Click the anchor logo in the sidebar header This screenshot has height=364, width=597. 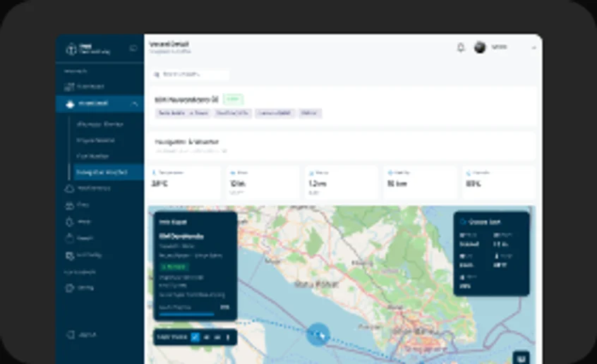(x=71, y=49)
